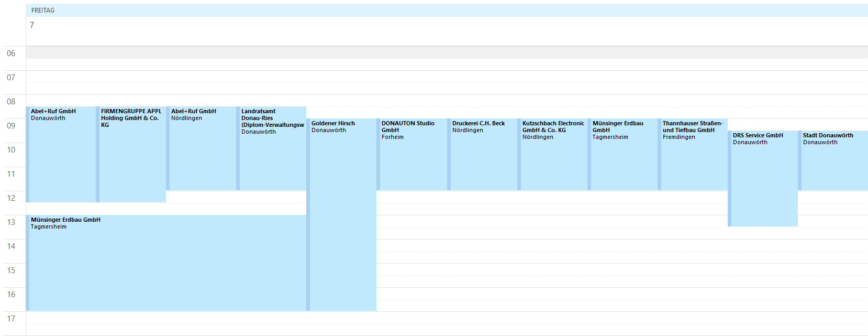Open the Münsinger Erdbau GmbH afternoon appointment

(166, 263)
